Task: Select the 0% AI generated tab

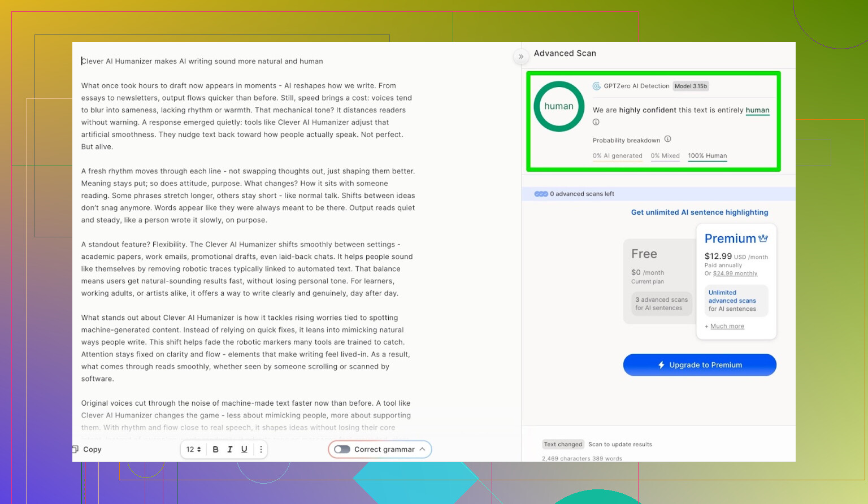Action: pos(617,156)
